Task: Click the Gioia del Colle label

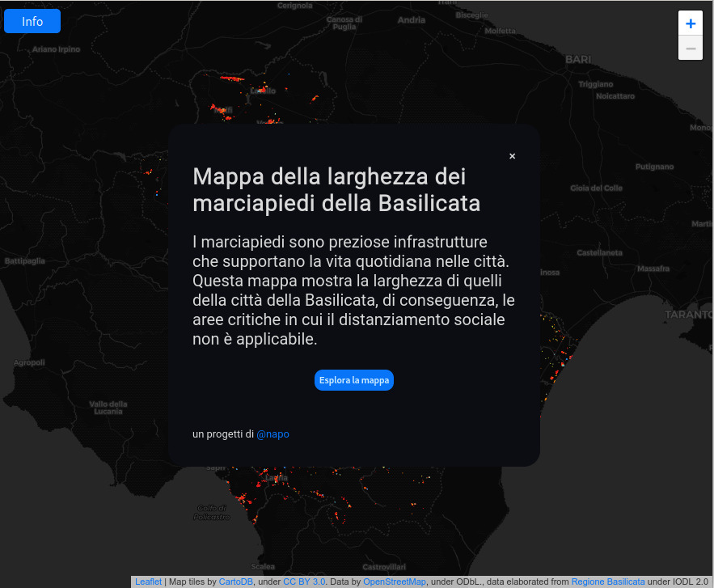Action: pos(596,188)
